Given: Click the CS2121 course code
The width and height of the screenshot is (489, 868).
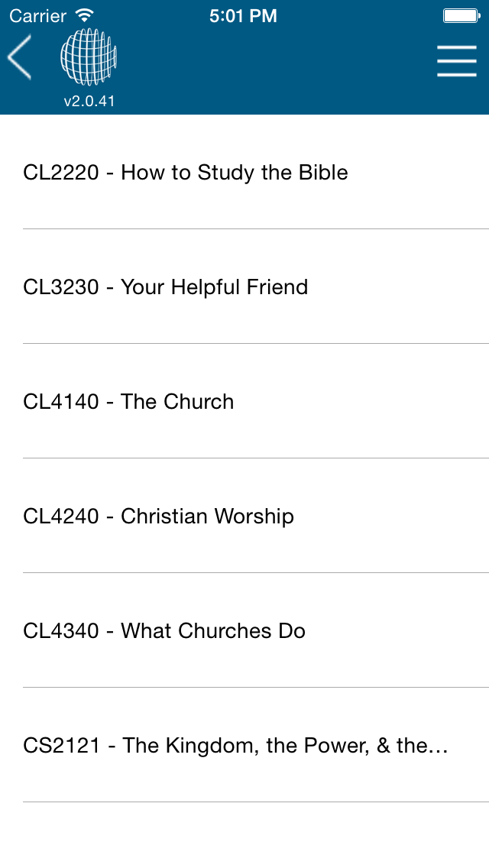Looking at the screenshot, I should tap(62, 746).
